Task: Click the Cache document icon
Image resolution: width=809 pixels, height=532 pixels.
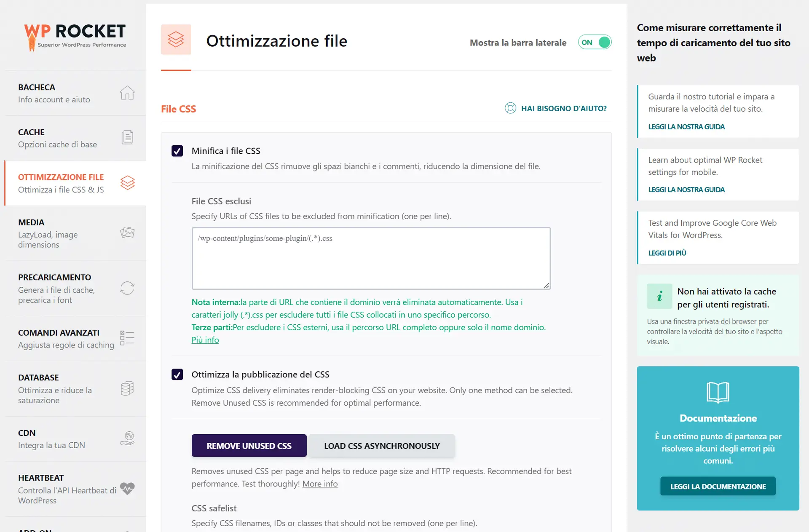Action: tap(127, 137)
